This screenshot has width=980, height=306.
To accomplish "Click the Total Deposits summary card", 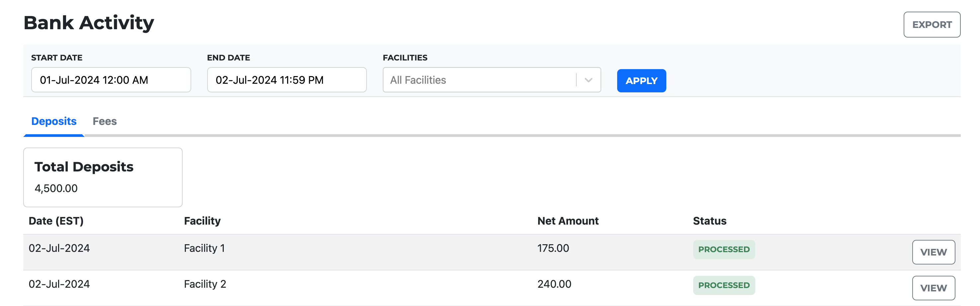I will pyautogui.click(x=103, y=177).
